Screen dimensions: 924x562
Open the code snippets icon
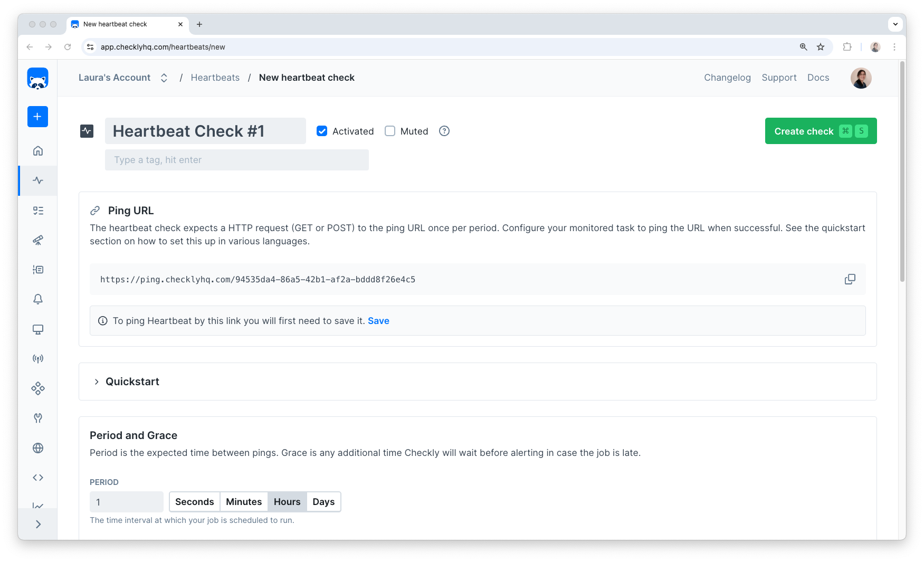[x=37, y=477]
